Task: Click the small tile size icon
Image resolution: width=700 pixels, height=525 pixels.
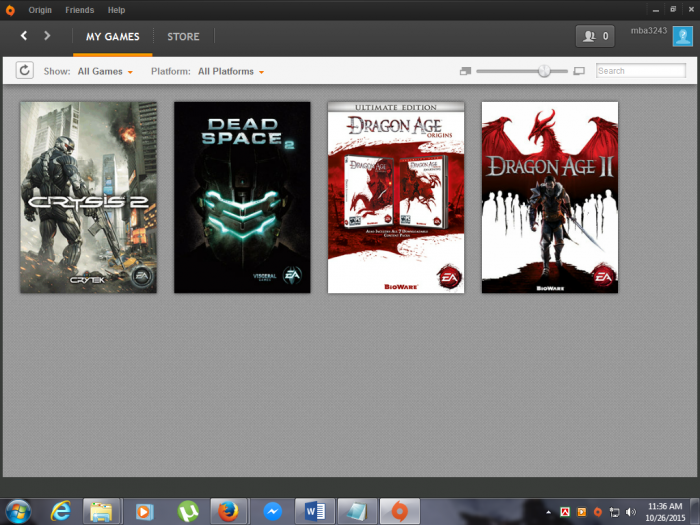Action: coord(465,71)
